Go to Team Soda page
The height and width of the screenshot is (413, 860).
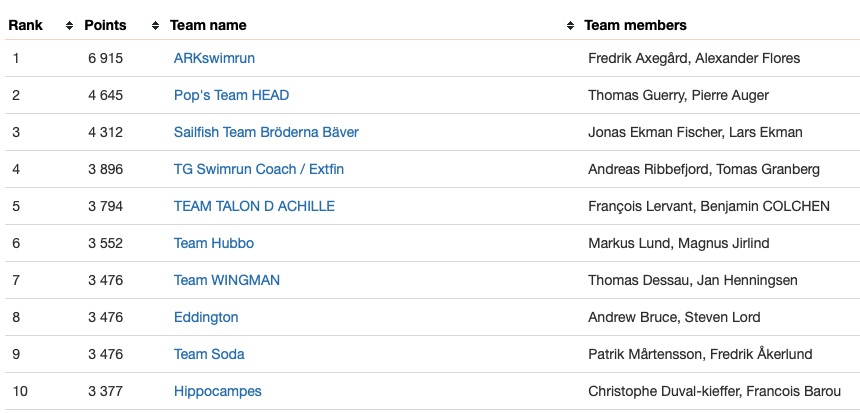coord(209,354)
